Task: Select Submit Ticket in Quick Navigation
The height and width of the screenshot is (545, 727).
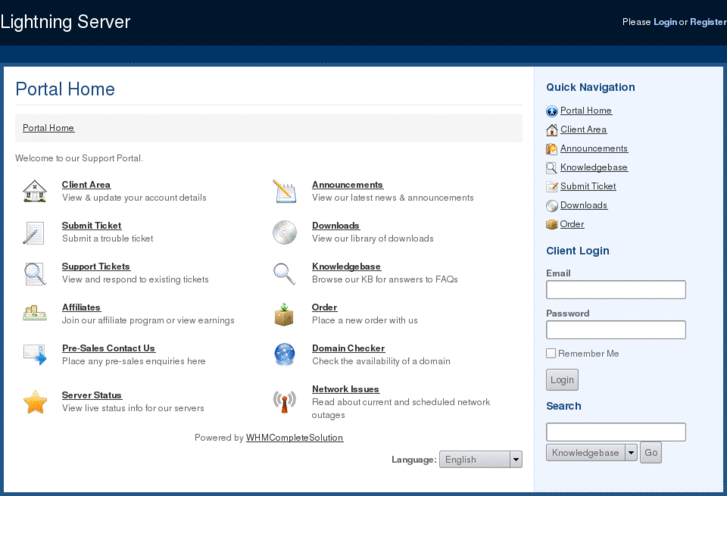Action: point(588,187)
